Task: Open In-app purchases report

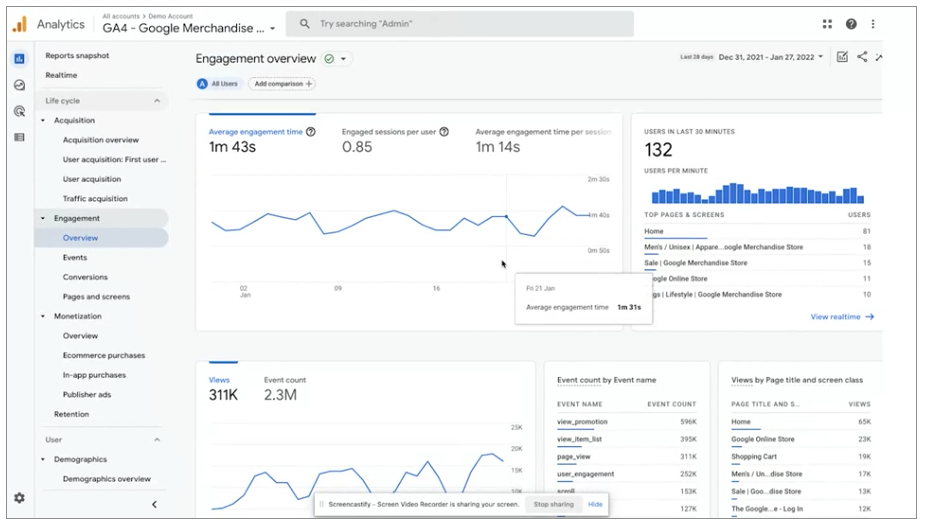Action: [x=94, y=375]
